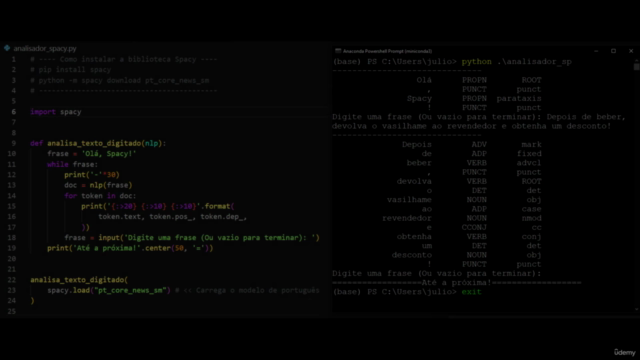The image size is (640, 360).
Task: Click 'def' keyword on line 9
Action: (x=36, y=143)
